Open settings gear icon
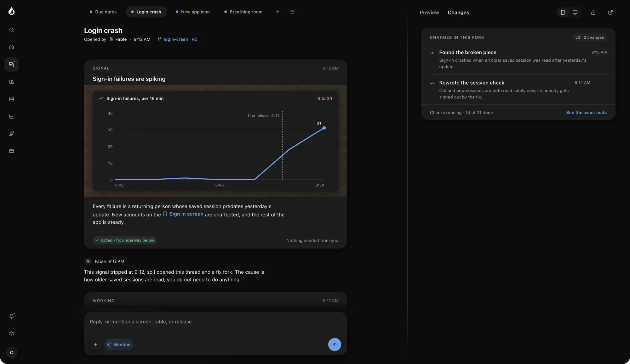630x364 pixels. [x=12, y=334]
